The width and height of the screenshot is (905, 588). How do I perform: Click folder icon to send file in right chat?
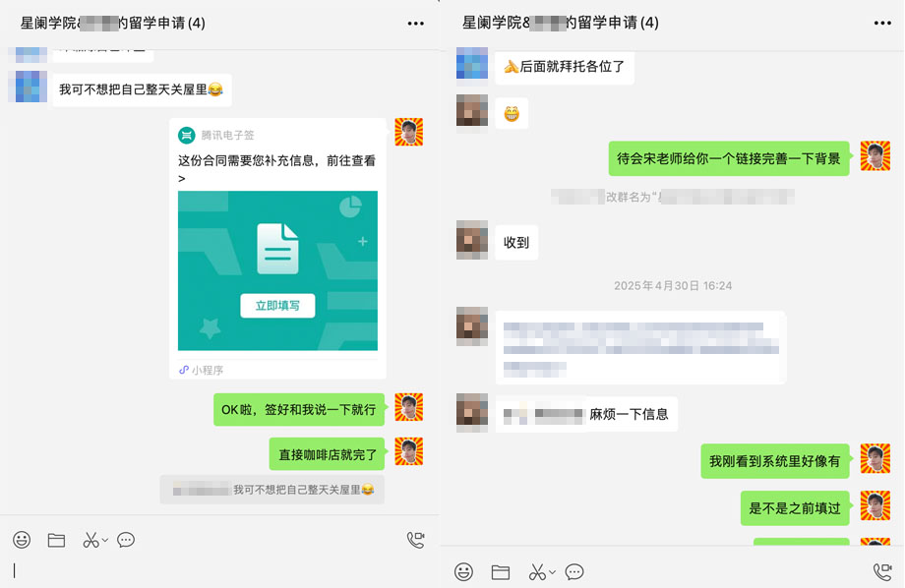tap(501, 571)
